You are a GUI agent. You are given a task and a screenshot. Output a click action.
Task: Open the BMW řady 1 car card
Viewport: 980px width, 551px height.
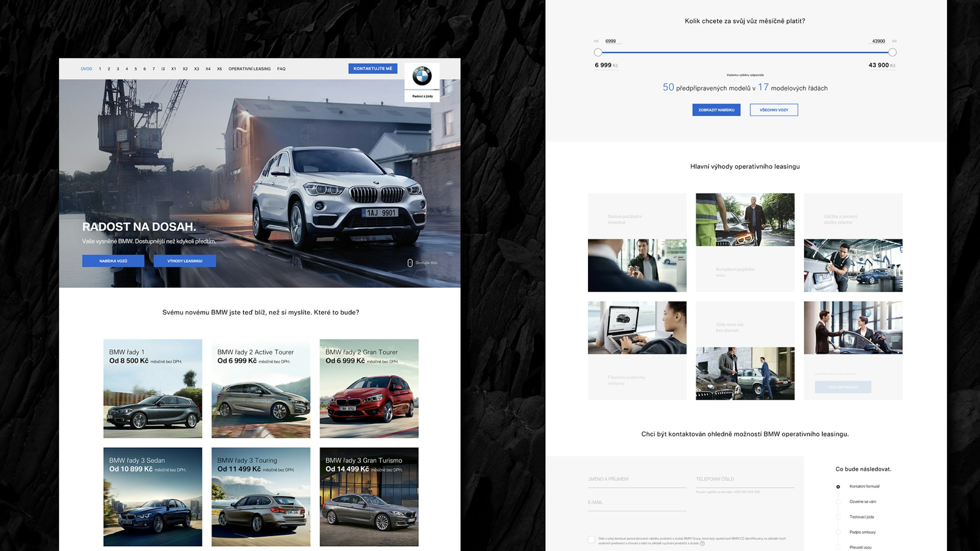(153, 389)
